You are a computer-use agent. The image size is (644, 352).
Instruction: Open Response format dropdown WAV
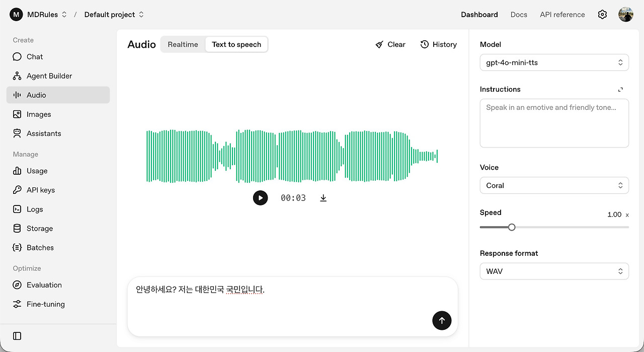(x=554, y=271)
